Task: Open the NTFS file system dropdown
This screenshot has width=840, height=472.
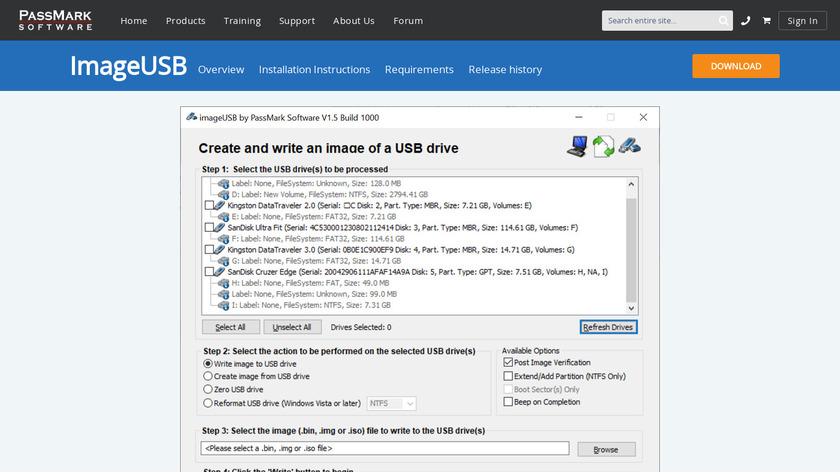Action: 391,403
